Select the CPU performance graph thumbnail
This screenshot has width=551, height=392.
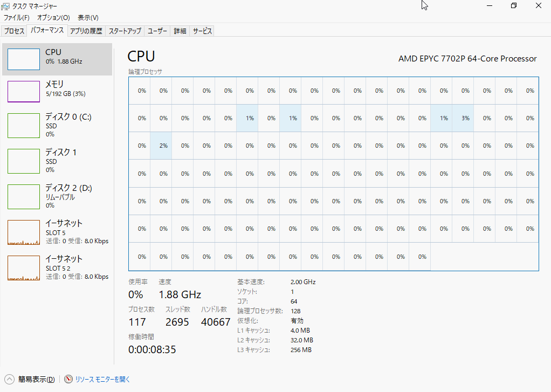[23, 59]
